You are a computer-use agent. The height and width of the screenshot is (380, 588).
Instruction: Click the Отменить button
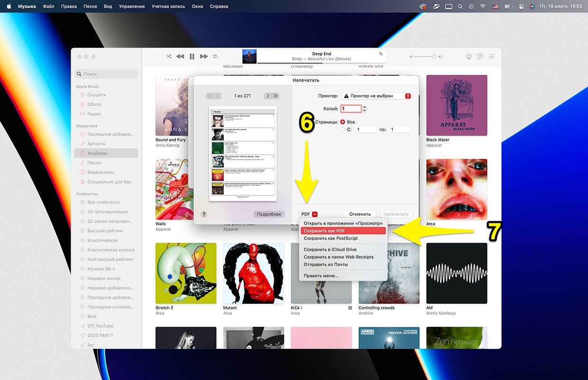pos(360,214)
